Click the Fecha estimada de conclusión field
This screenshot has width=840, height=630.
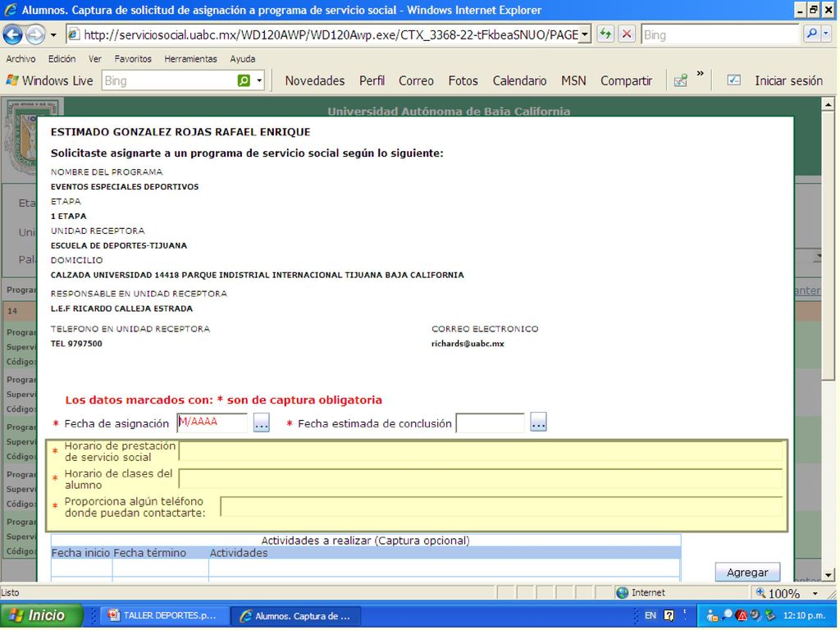[490, 422]
